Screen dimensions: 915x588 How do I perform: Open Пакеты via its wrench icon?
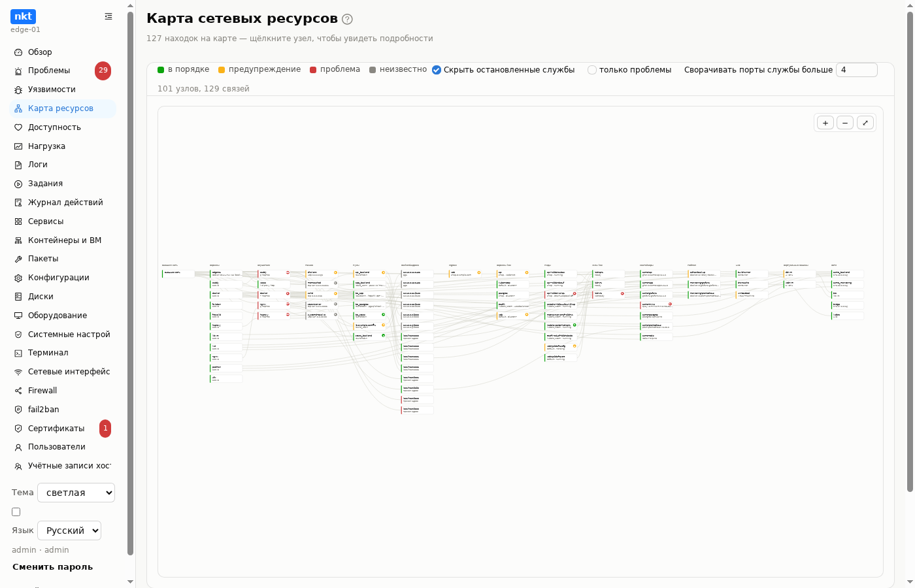[x=18, y=259]
